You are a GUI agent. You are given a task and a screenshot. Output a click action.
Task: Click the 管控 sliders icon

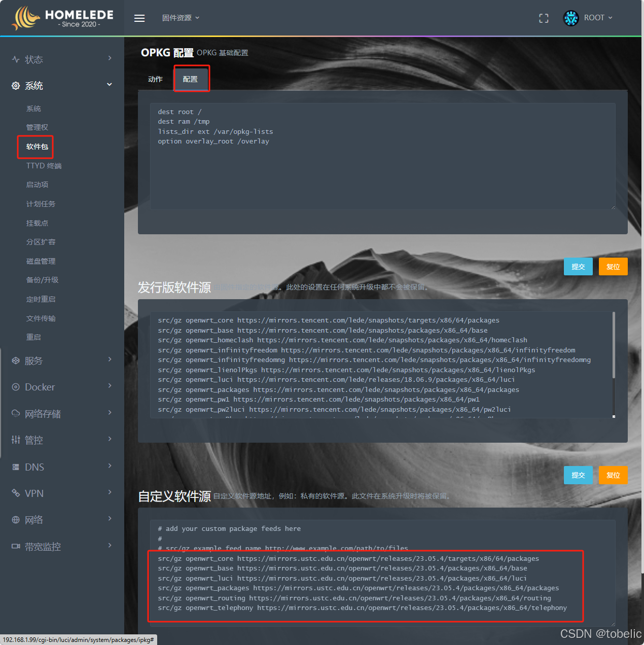coord(16,440)
